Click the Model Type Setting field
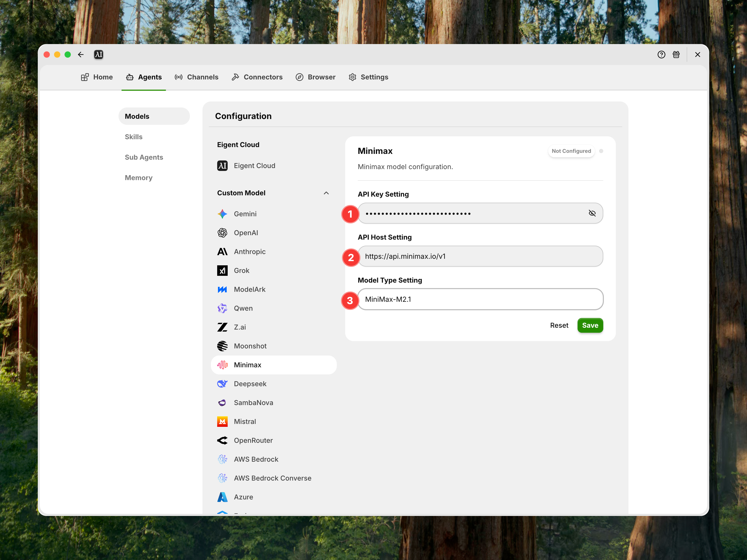The width and height of the screenshot is (747, 560). (x=480, y=299)
